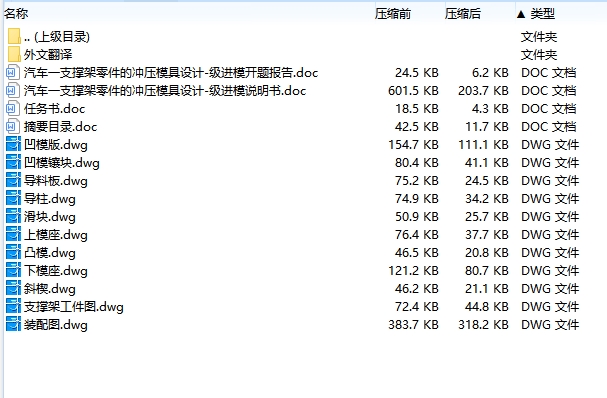Select file name 凸模.dwg
607x398 pixels.
point(50,252)
